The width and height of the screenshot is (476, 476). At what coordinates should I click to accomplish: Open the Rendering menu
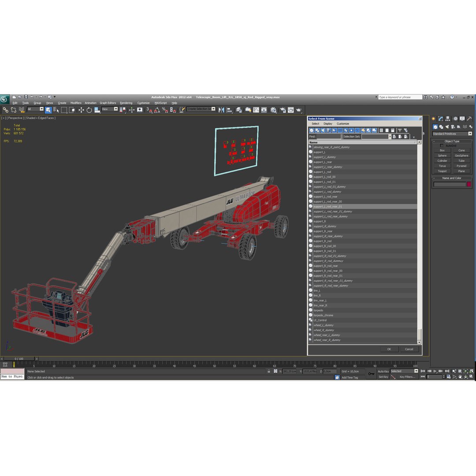(x=126, y=103)
